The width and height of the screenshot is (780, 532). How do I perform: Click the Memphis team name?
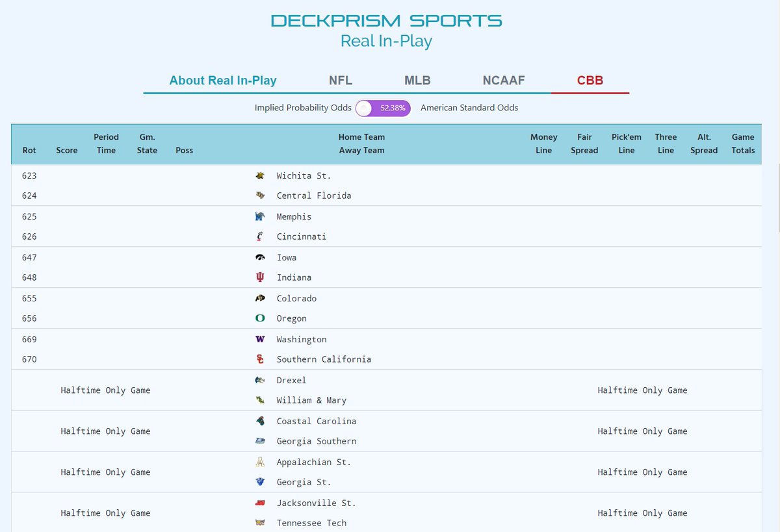(294, 216)
